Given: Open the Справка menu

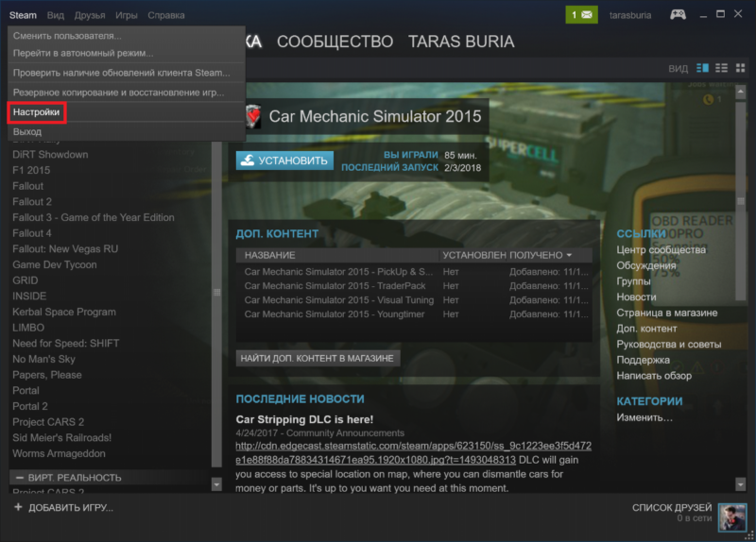Looking at the screenshot, I should point(166,15).
